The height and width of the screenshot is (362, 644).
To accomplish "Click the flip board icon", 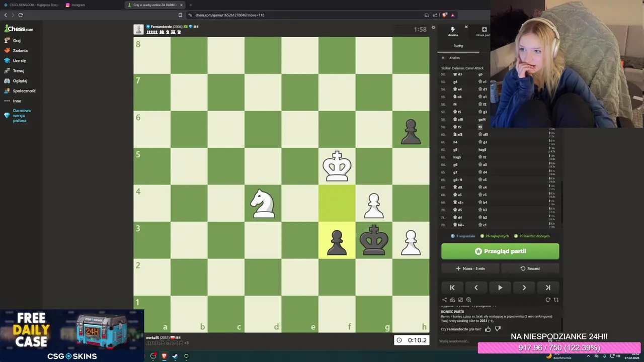I will 556,300.
